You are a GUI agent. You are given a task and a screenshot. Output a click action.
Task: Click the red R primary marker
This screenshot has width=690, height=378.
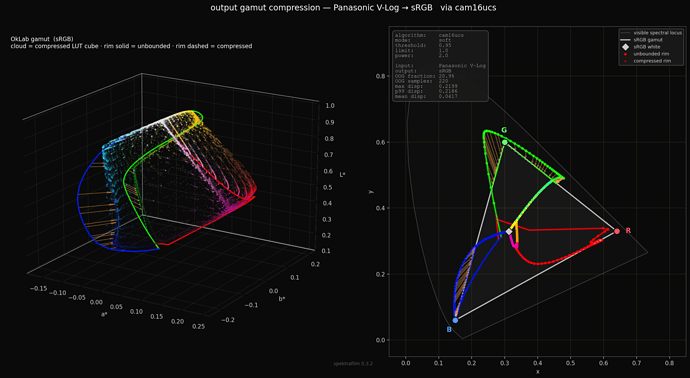tap(617, 231)
